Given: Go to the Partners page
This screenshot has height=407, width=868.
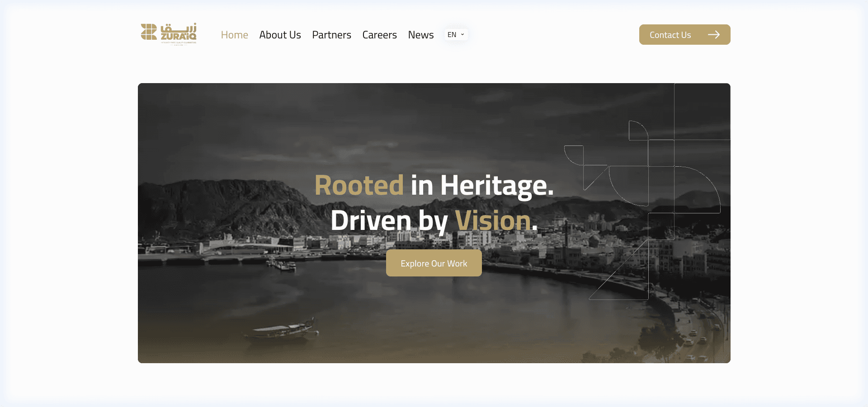Looking at the screenshot, I should pos(331,34).
